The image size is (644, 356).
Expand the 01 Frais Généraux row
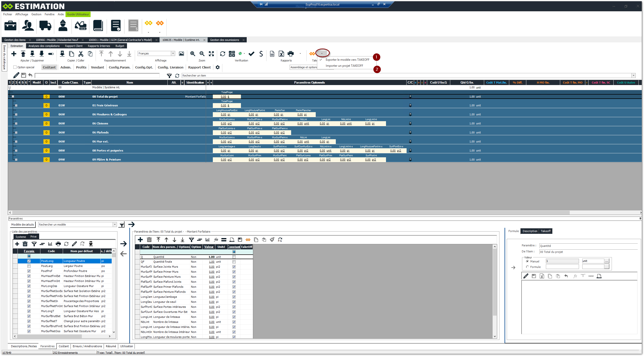[x=16, y=105]
